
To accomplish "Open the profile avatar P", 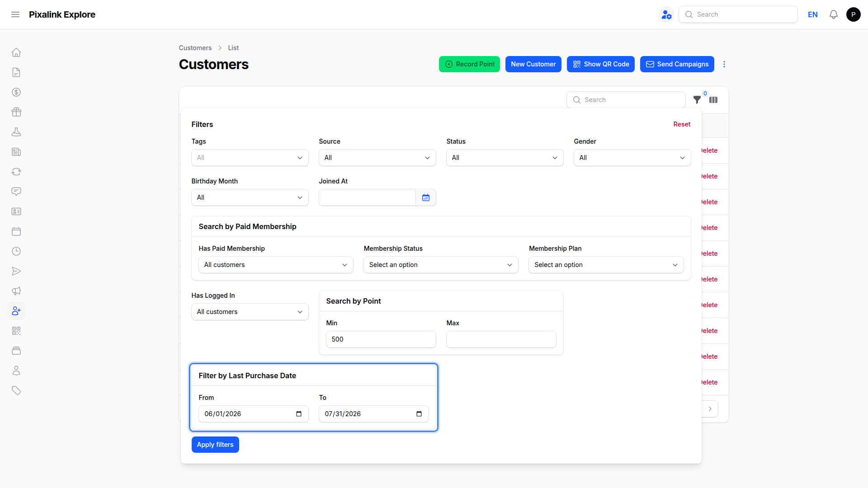I will tap(854, 14).
